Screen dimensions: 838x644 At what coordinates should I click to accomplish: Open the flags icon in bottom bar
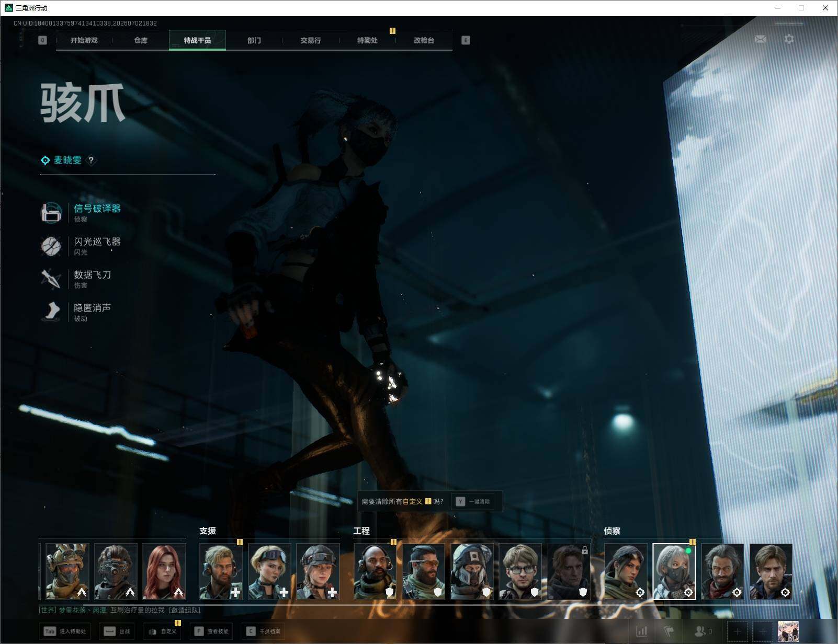coord(669,631)
